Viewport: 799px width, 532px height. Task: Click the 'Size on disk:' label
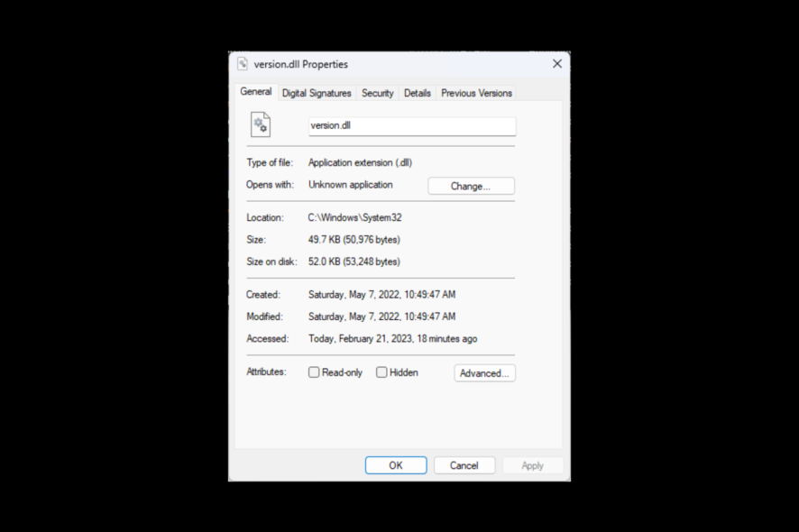(x=271, y=261)
